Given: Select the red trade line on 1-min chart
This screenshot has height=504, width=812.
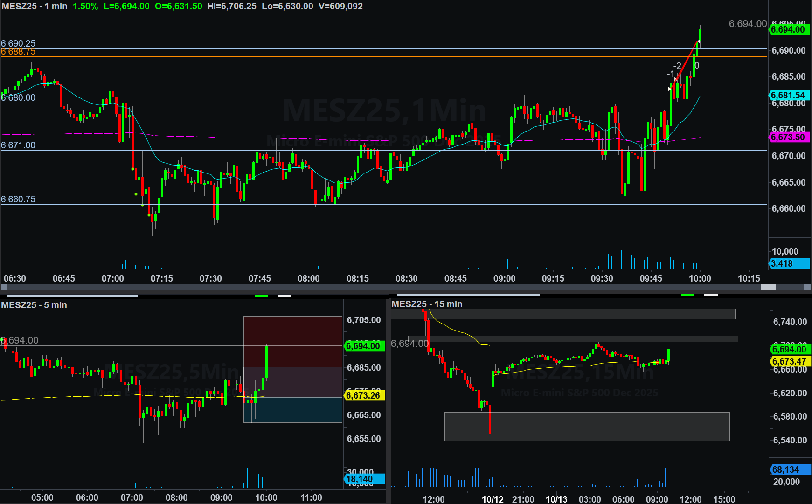Looking at the screenshot, I should pyautogui.click(x=687, y=61).
